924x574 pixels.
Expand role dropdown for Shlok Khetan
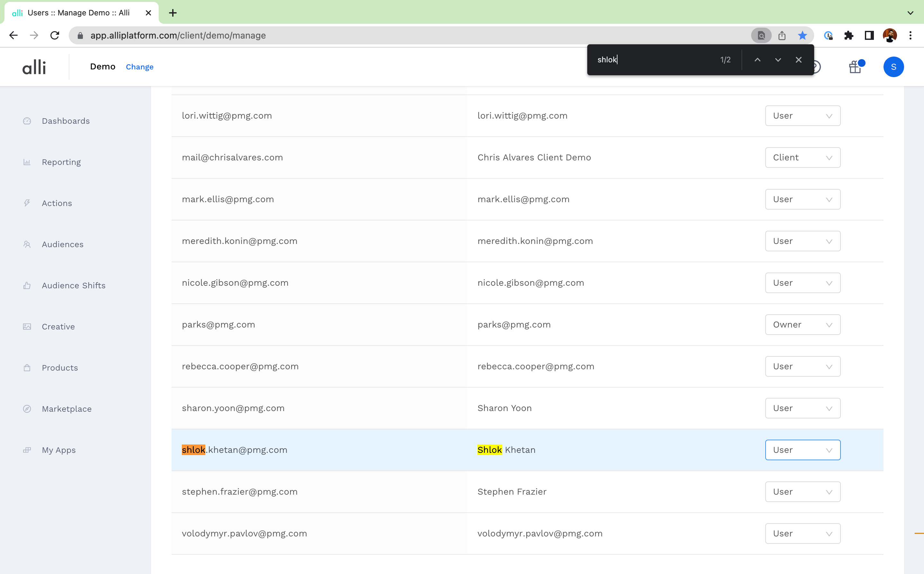[802, 450]
